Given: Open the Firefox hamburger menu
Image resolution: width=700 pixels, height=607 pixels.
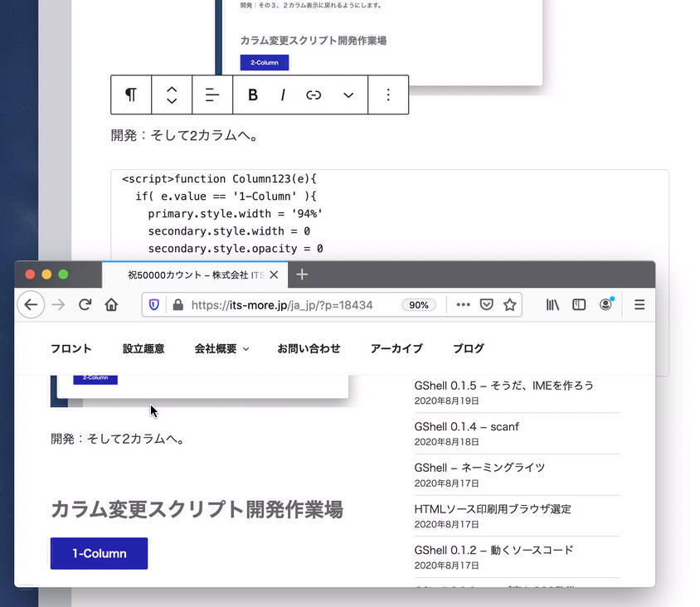Looking at the screenshot, I should tap(639, 305).
